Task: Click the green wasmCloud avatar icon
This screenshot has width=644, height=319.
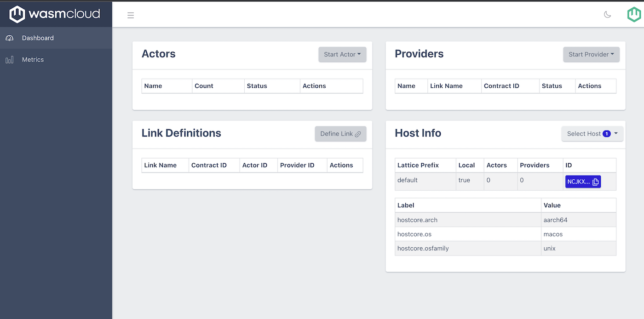Action: click(x=633, y=15)
